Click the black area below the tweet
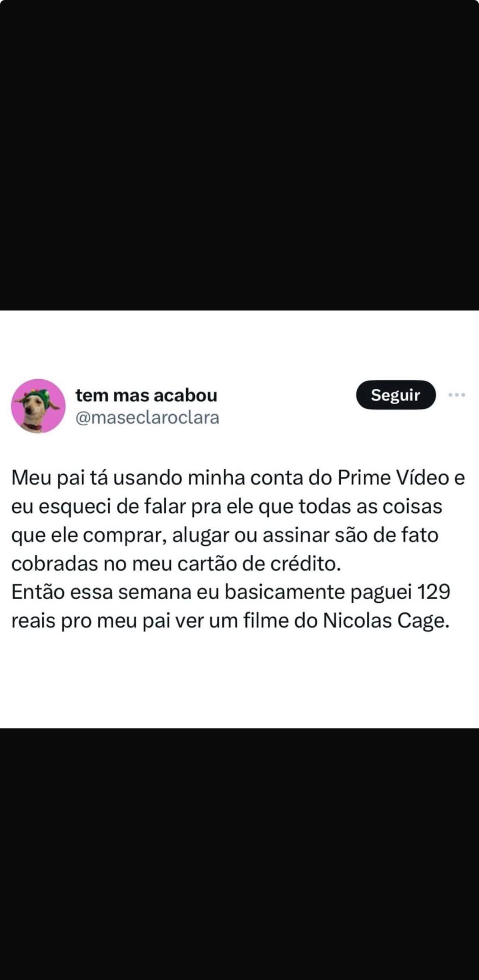Viewport: 479px width, 980px height. click(x=239, y=854)
